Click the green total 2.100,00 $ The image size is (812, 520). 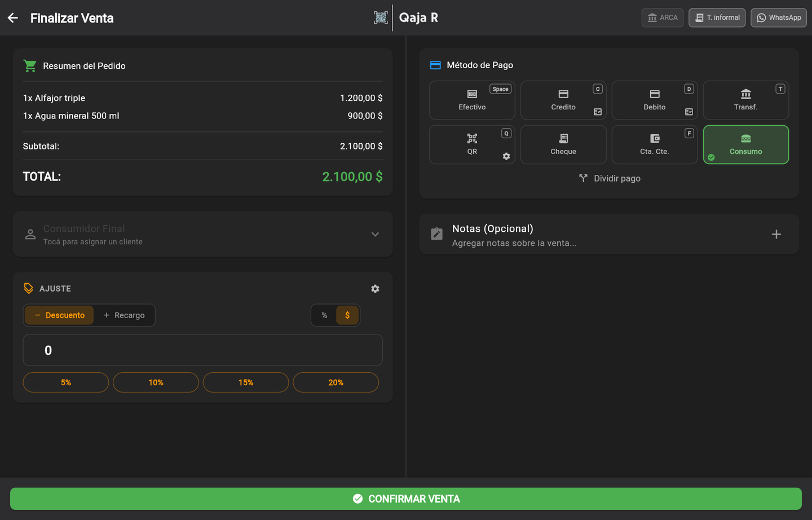click(352, 177)
